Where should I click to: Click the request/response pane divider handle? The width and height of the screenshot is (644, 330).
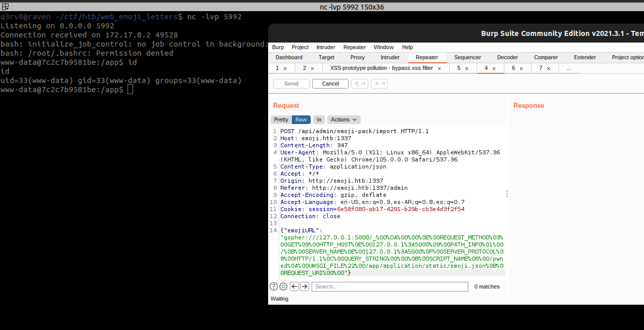click(507, 193)
